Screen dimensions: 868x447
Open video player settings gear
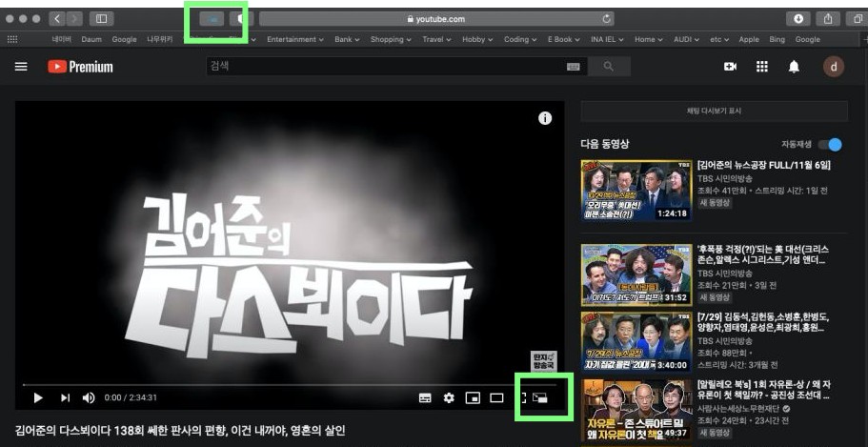(x=449, y=397)
